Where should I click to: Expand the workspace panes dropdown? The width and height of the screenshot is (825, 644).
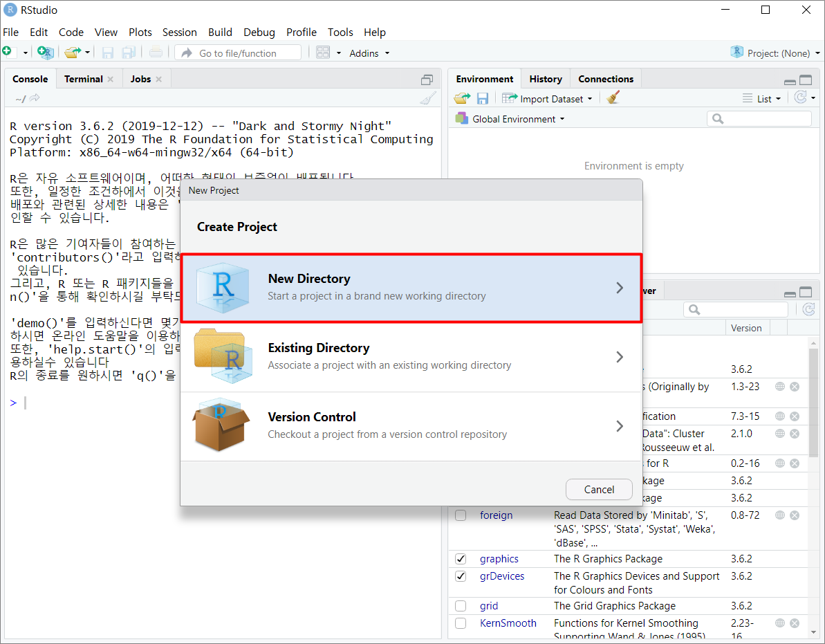(339, 53)
